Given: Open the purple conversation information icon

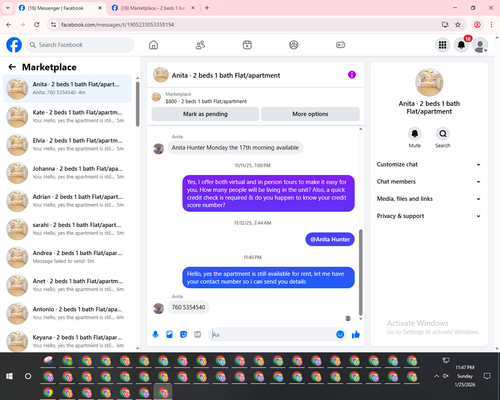Looking at the screenshot, I should [x=352, y=75].
